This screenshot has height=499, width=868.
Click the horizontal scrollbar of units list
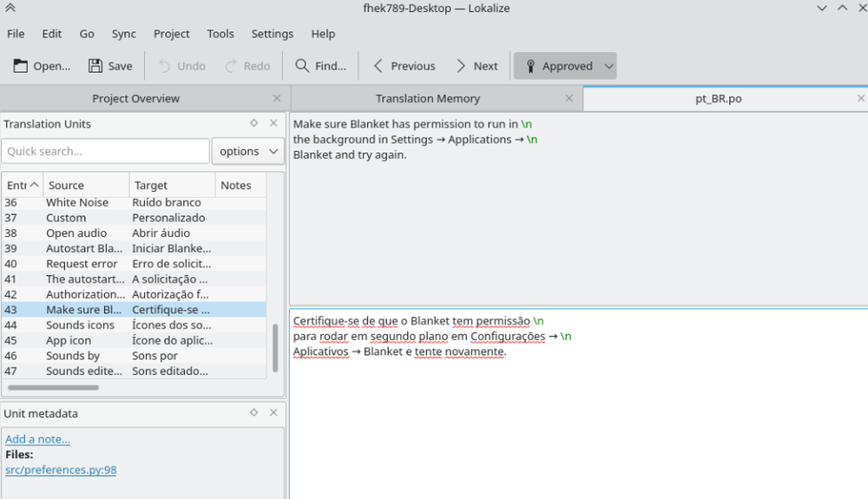pyautogui.click(x=53, y=388)
